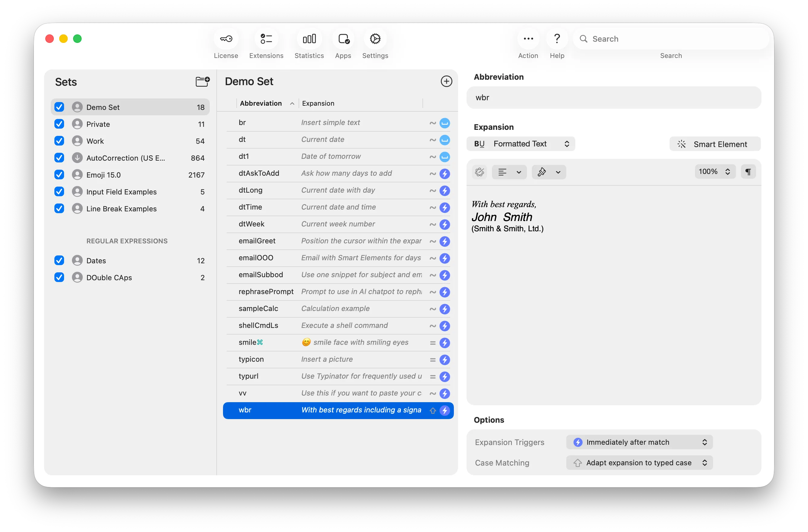Disable the Emoji 15.0 set

pyautogui.click(x=59, y=175)
